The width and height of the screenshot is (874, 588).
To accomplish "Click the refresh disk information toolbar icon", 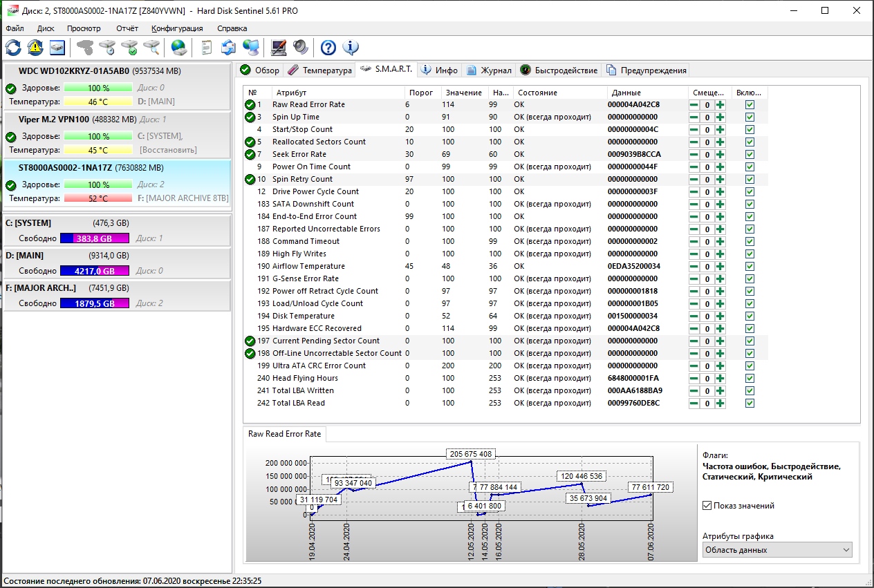I will click(13, 48).
